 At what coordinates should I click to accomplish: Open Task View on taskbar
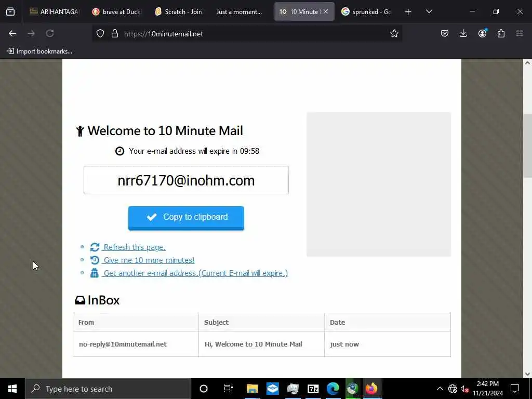[229, 389]
